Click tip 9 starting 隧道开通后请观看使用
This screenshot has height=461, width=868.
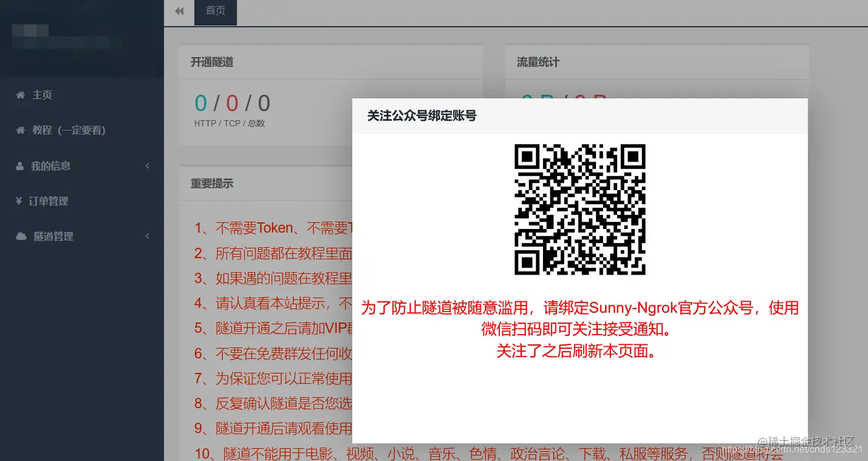[273, 428]
